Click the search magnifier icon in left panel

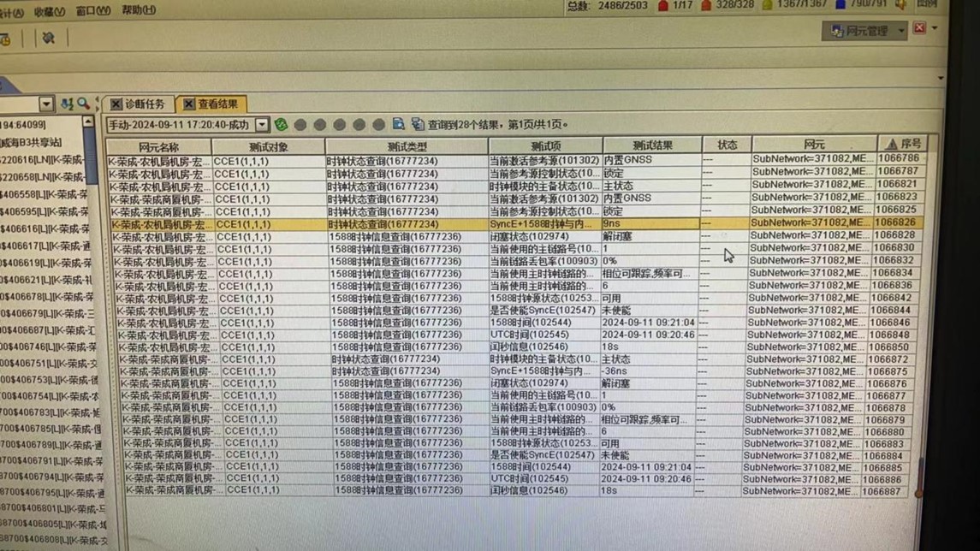point(83,104)
